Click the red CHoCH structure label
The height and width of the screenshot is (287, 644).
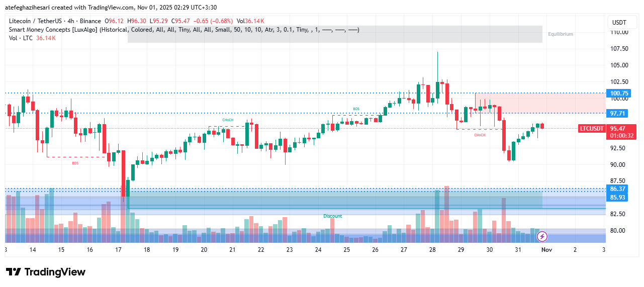point(480,135)
